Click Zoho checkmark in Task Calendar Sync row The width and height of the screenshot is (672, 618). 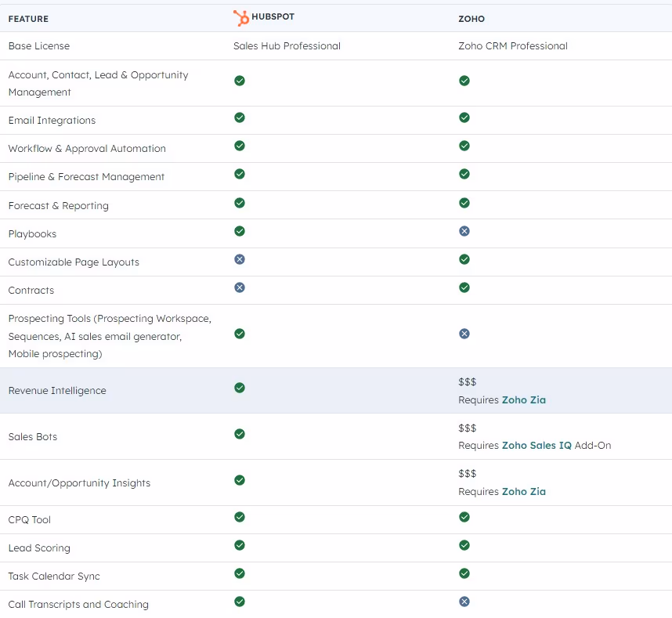click(464, 573)
